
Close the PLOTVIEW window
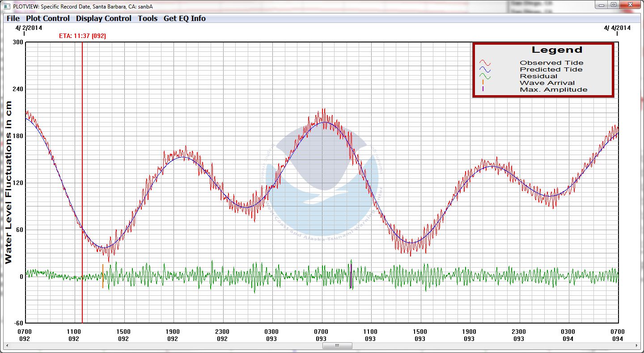point(630,4)
